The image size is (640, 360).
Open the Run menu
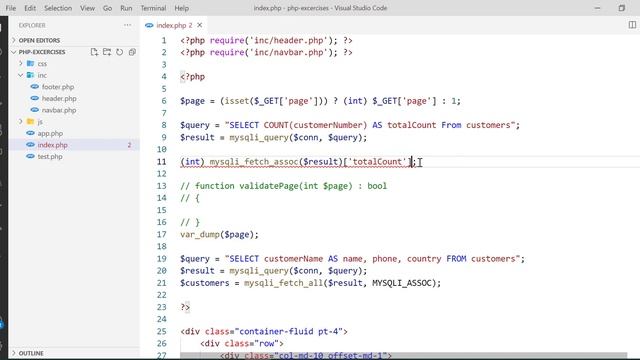coord(126,8)
